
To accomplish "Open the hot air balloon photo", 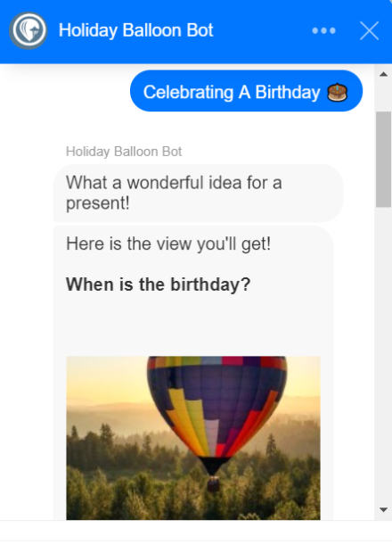I will [193, 438].
